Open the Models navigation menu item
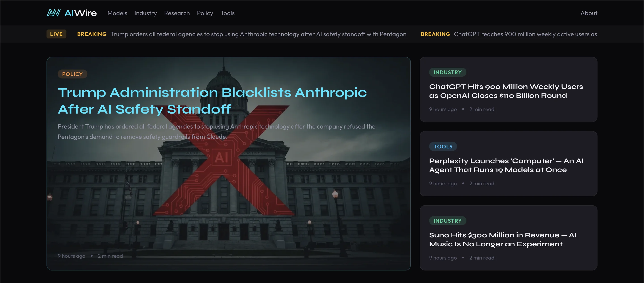Viewport: 644px width, 283px height. click(x=117, y=13)
